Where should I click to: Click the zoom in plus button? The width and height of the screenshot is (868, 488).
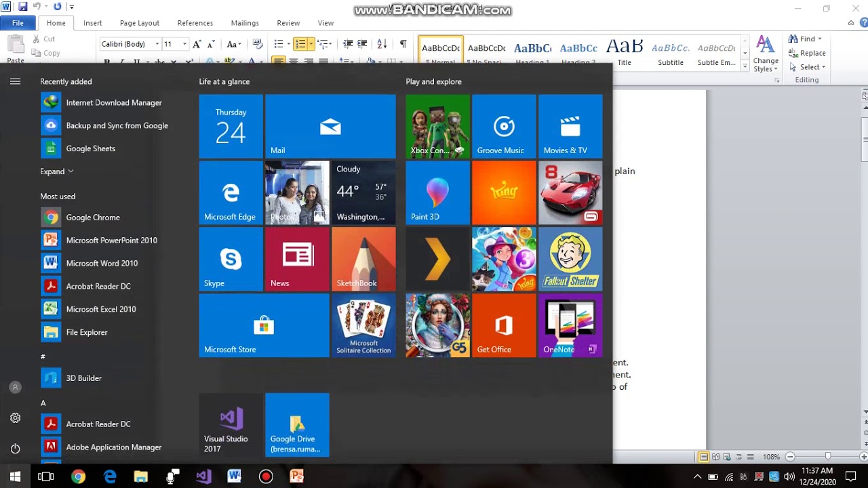click(864, 457)
